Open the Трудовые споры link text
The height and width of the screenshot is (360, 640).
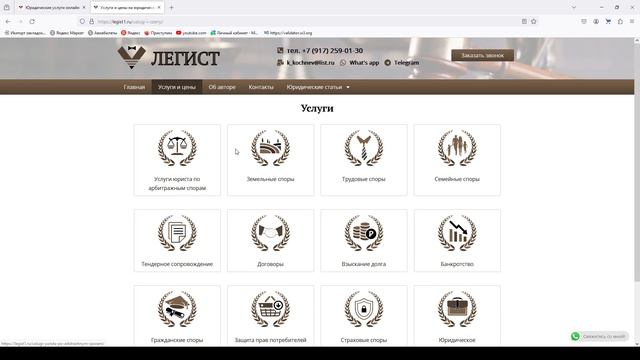coord(364,179)
